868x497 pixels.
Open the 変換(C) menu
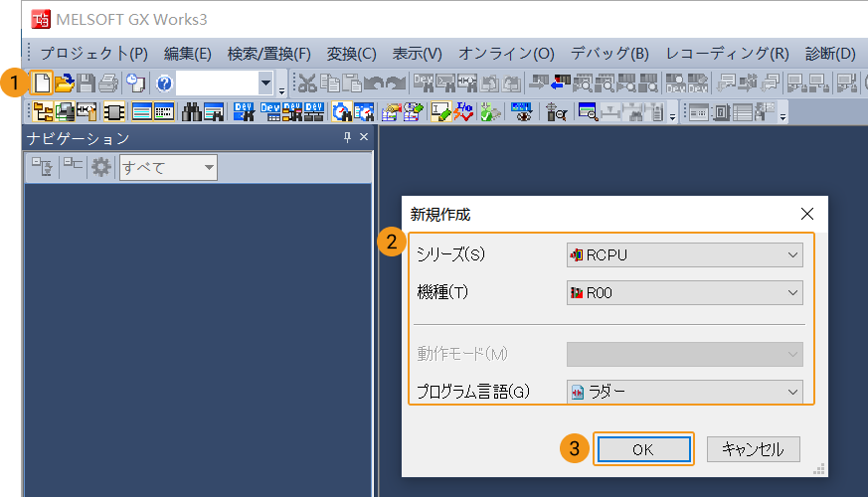click(352, 54)
